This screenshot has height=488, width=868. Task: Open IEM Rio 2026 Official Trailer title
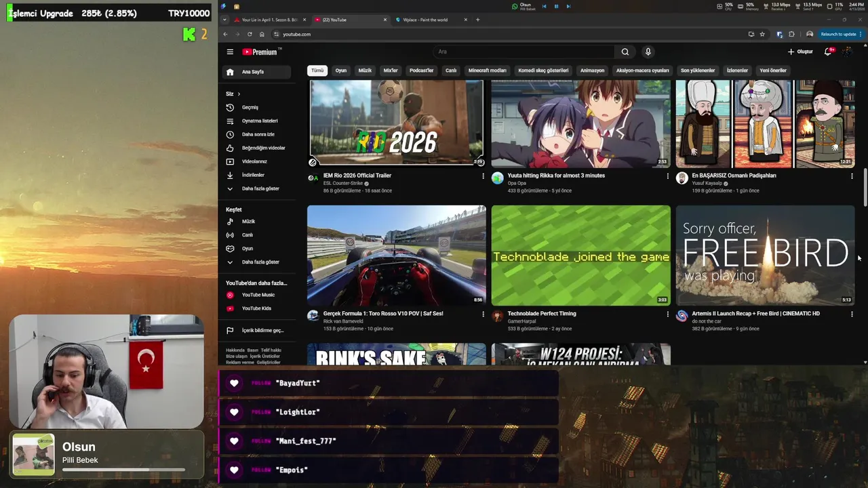[357, 176]
